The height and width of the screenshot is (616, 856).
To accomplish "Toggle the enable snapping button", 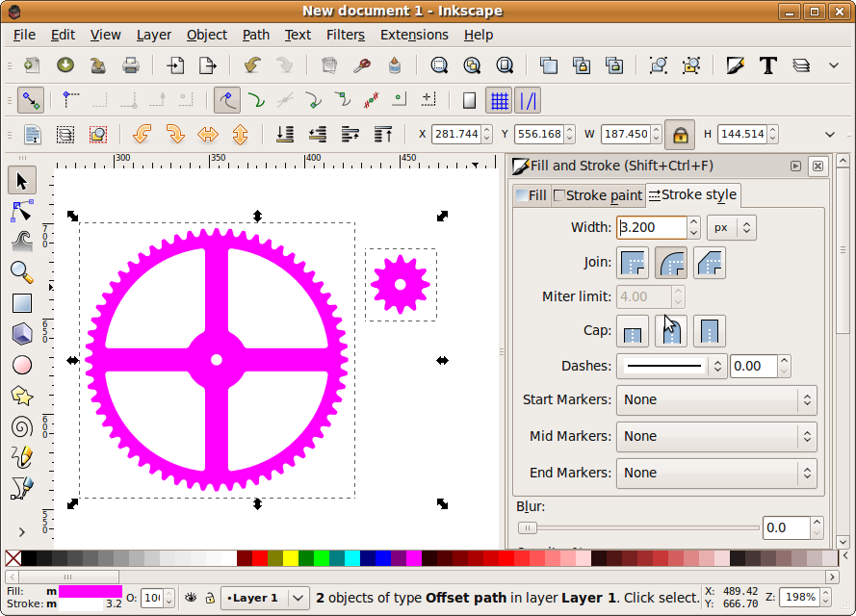I will click(31, 100).
